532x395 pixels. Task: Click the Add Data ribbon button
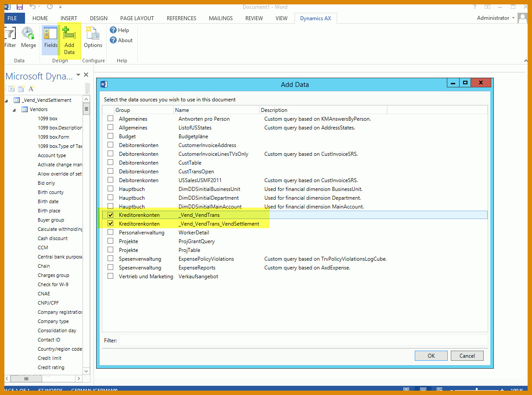click(x=69, y=40)
